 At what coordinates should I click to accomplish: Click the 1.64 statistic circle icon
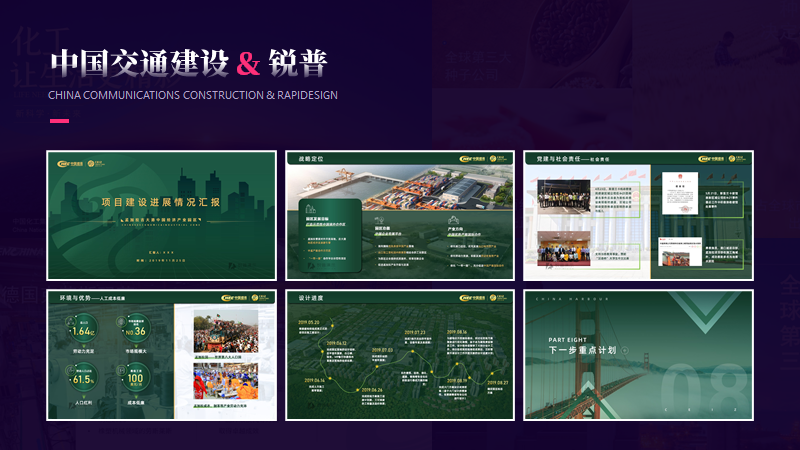84,330
